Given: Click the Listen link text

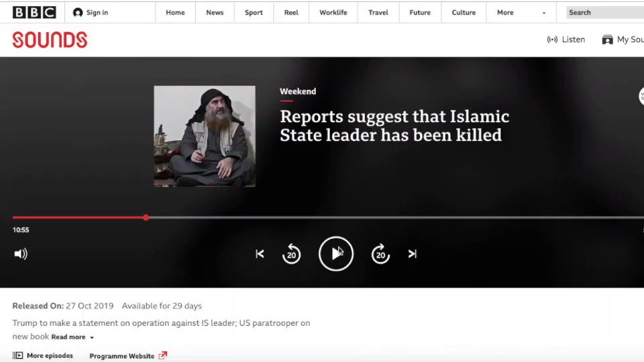Looking at the screenshot, I should click(x=574, y=40).
